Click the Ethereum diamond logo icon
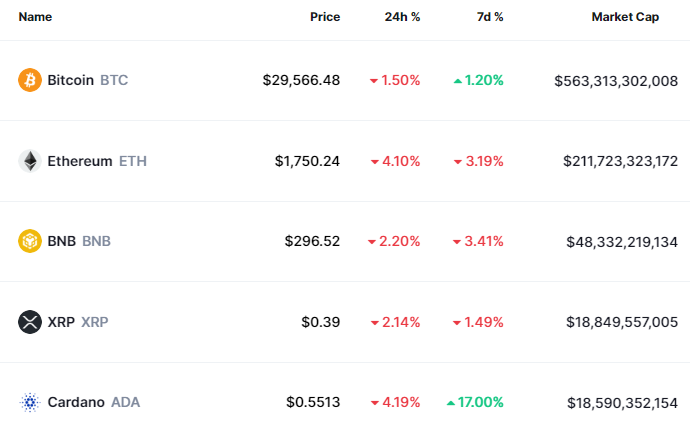 coord(30,161)
